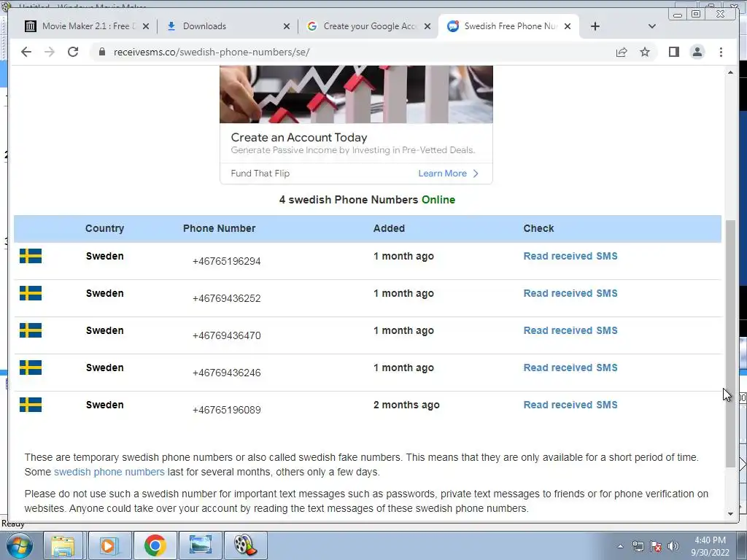This screenshot has width=747, height=560.
Task: Click phone number +46765196089
Action: tap(226, 410)
